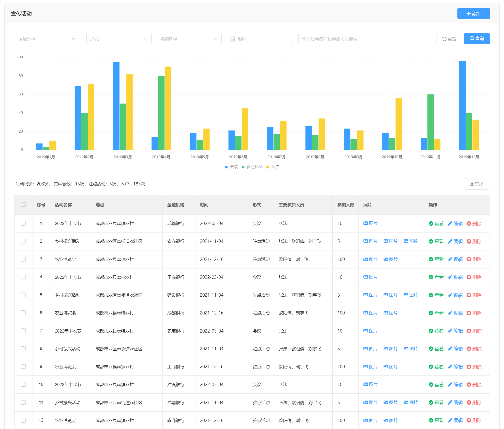Viewport: 504px width, 429px height.
Task: Click the 时间 column header
Action: (204, 205)
